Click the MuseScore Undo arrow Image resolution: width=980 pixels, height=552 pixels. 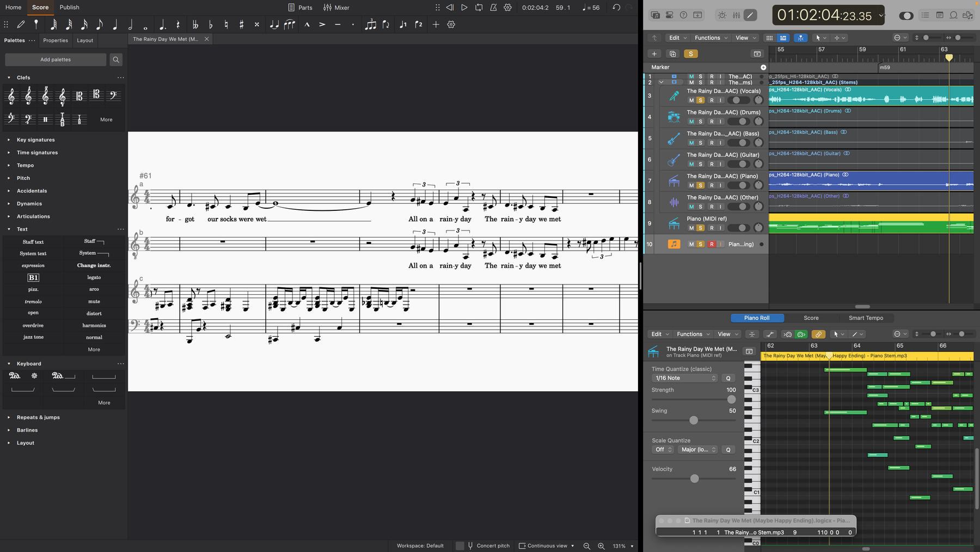coord(616,8)
